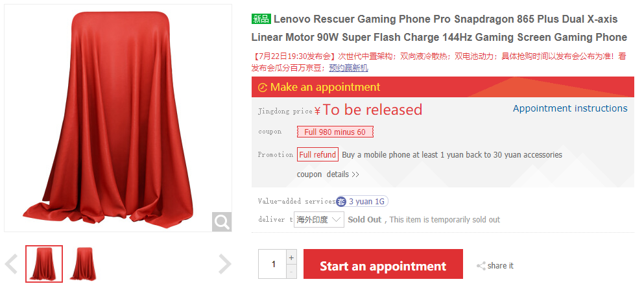Image resolution: width=644 pixels, height=286 pixels.
Task: Show previous thumbnails with left arrow
Action: click(12, 264)
